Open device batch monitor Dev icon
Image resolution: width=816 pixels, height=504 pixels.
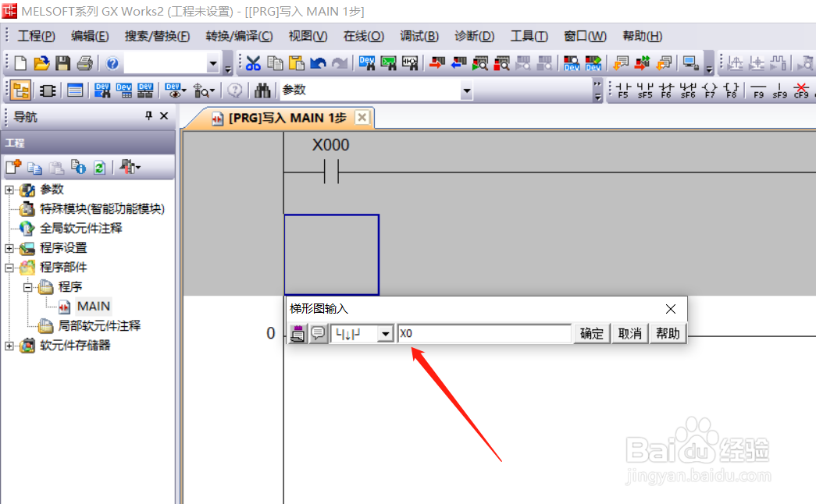point(572,63)
